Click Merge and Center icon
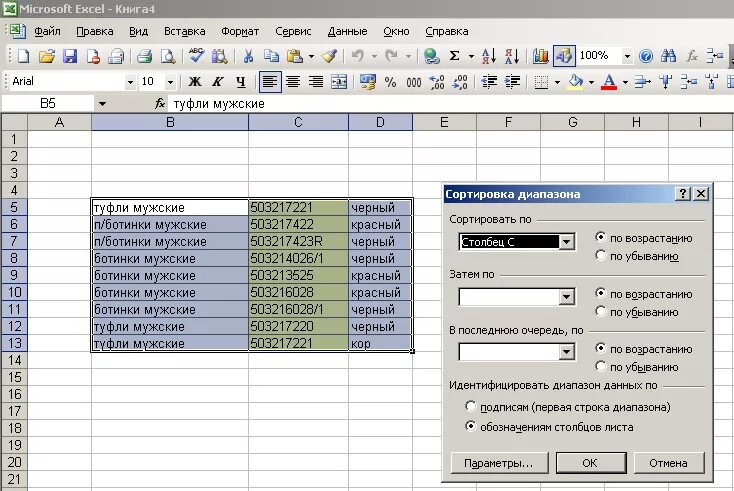 tap(339, 82)
